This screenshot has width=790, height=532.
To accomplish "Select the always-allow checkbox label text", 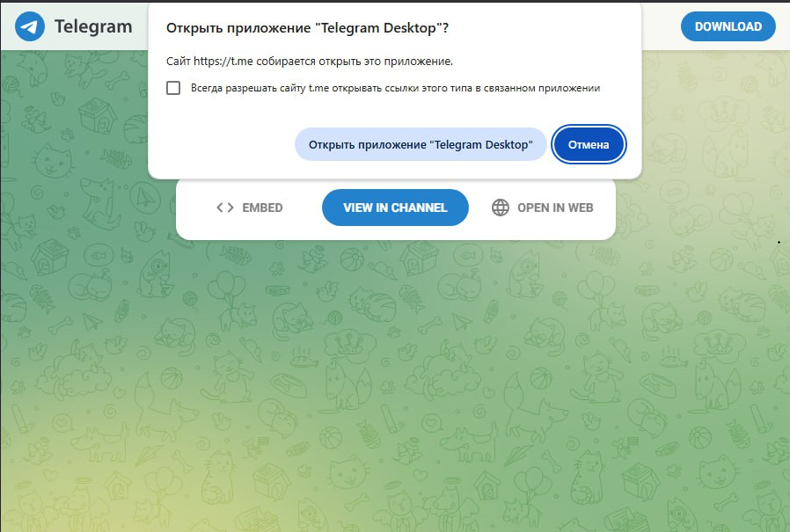I will (x=396, y=88).
